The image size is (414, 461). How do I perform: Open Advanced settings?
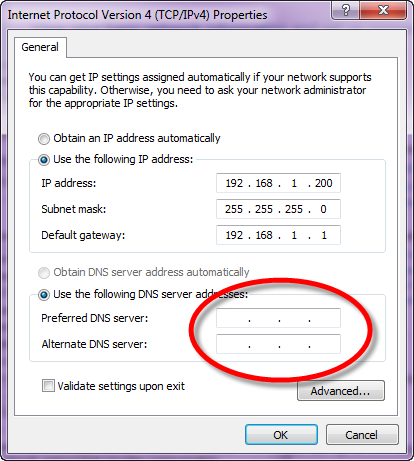(341, 390)
